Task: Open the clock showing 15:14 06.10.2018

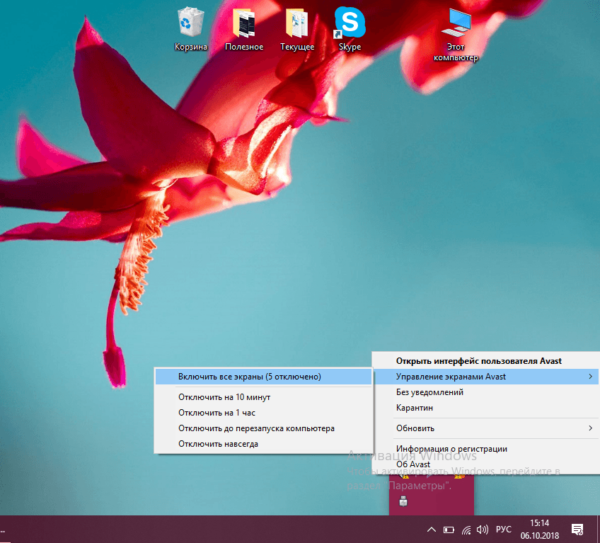Action: [540, 529]
